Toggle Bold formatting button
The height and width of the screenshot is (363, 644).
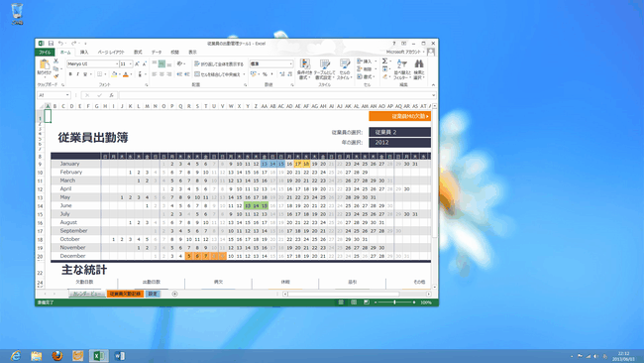[70, 74]
